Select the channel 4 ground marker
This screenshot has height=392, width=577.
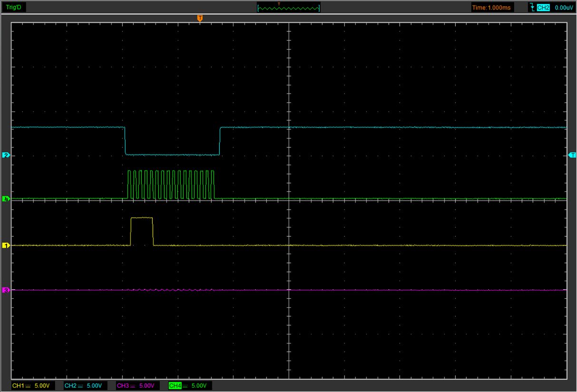6,199
